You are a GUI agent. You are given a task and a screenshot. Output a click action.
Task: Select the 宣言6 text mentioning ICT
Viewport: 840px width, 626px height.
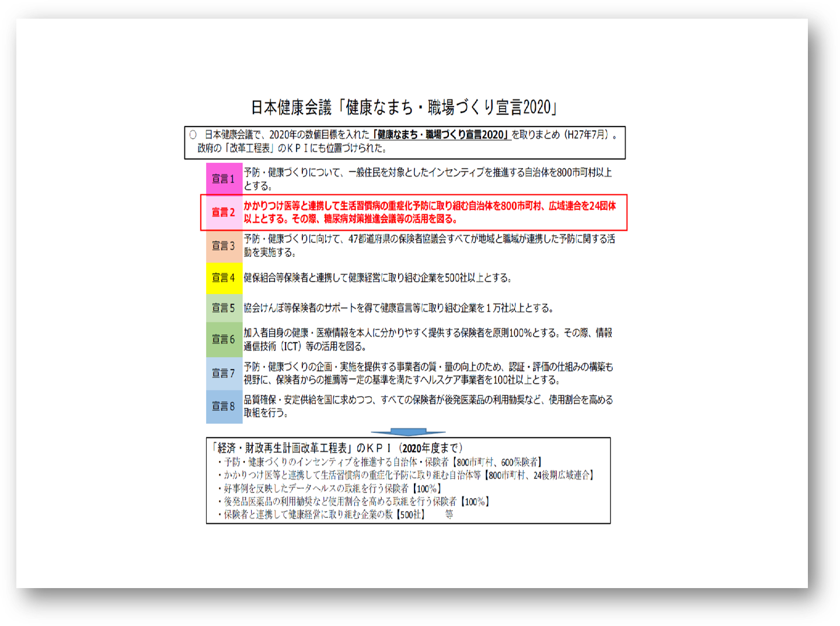(x=427, y=340)
